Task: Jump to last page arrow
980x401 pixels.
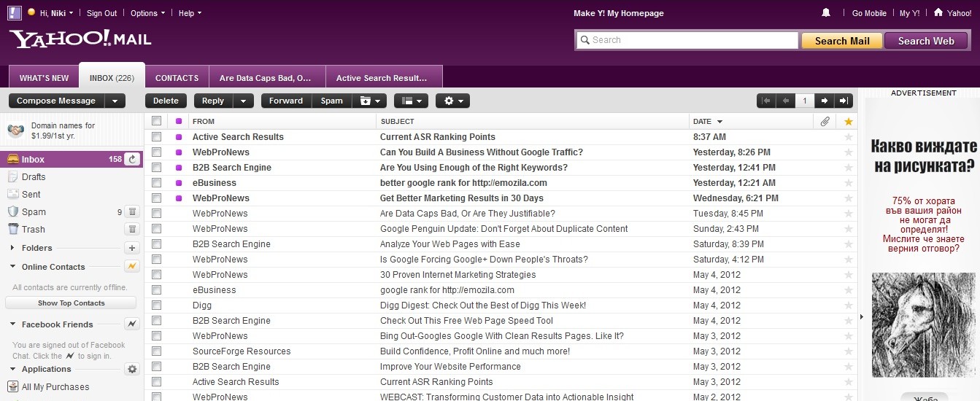Action: point(844,101)
